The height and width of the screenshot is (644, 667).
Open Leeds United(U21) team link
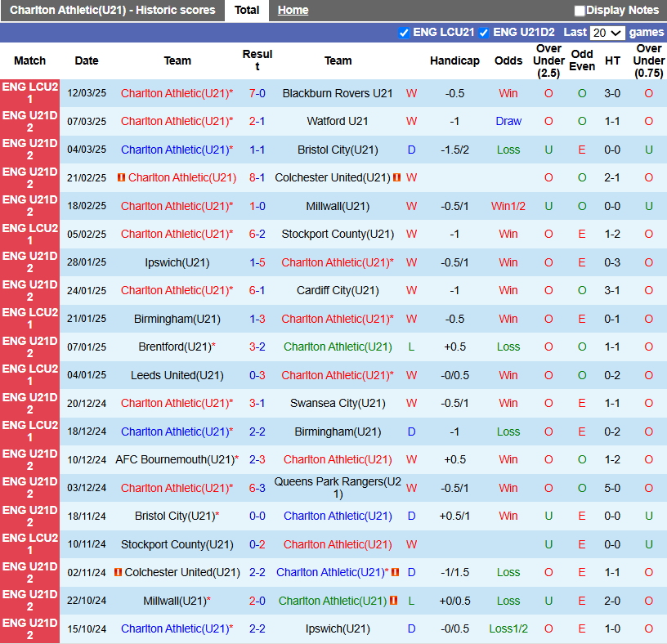(x=177, y=375)
